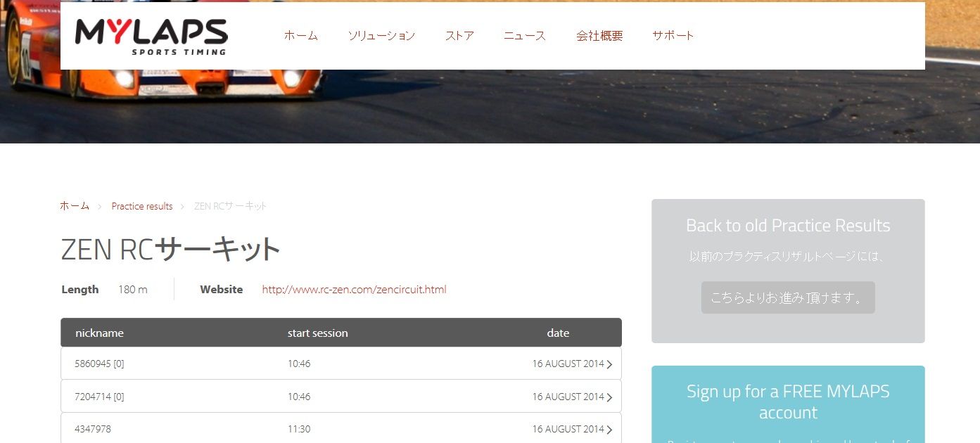Open the ニュース menu item

(525, 35)
